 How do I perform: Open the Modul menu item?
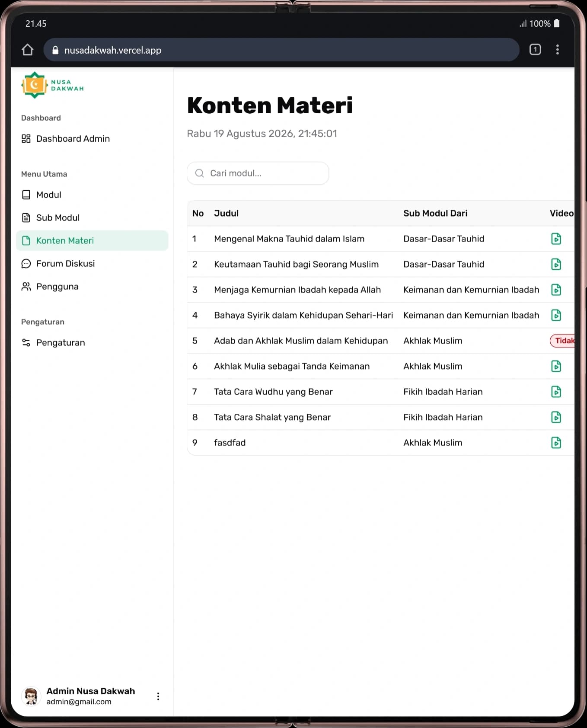point(92,195)
